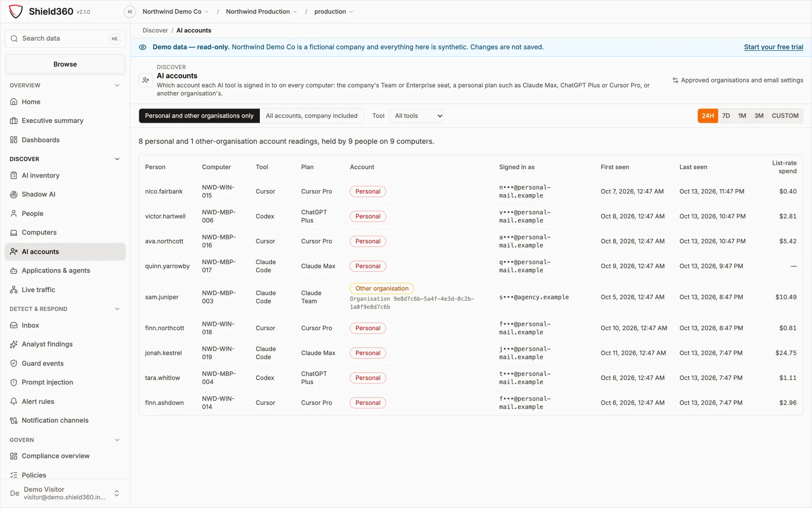Click the Home icon in sidebar
The height and width of the screenshot is (508, 812).
point(14,102)
